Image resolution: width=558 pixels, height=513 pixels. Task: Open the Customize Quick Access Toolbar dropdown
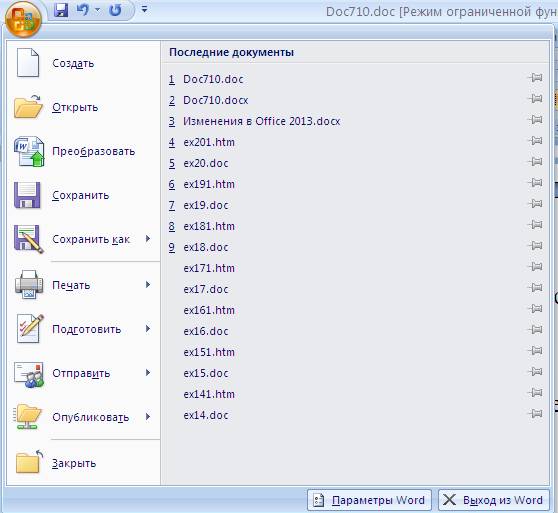(144, 10)
